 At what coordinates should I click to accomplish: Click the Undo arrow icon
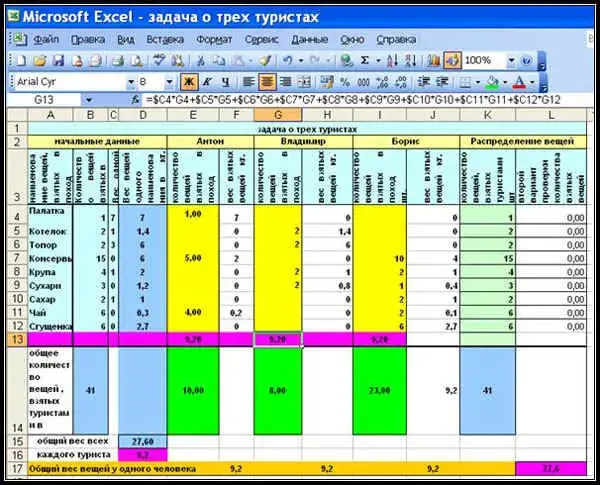coord(287,61)
